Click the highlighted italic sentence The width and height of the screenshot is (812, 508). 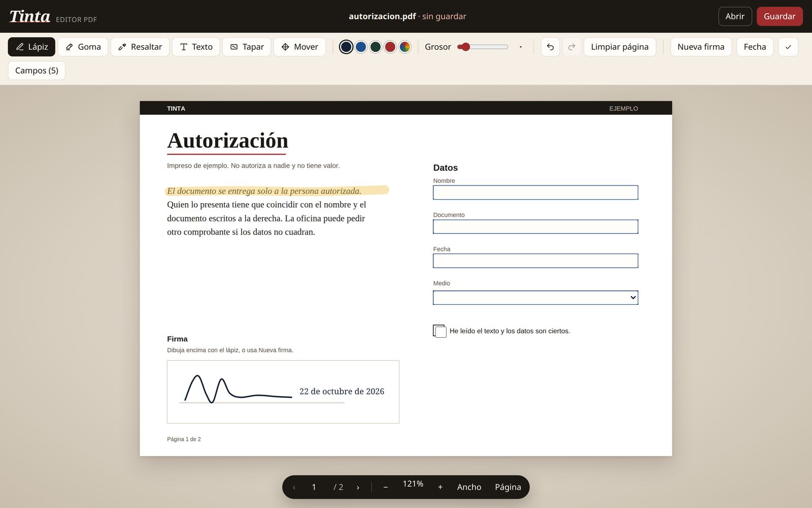click(x=264, y=191)
